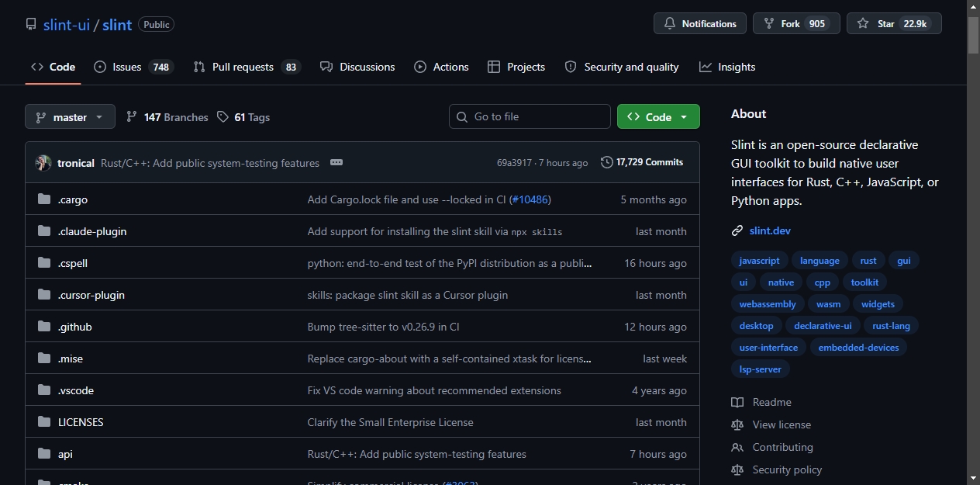Open the LICENSES folder
Image resolution: width=980 pixels, height=485 pixels.
tap(81, 422)
